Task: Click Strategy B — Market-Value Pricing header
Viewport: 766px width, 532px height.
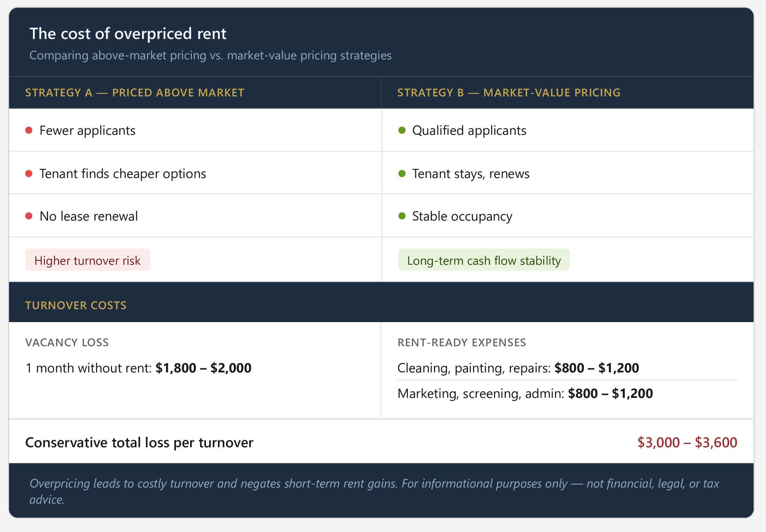Action: [x=509, y=93]
